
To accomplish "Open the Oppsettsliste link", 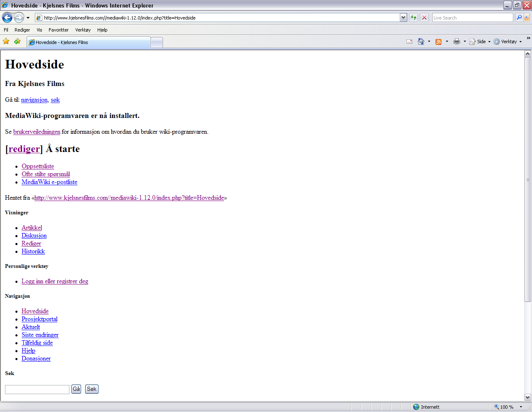I will [38, 166].
